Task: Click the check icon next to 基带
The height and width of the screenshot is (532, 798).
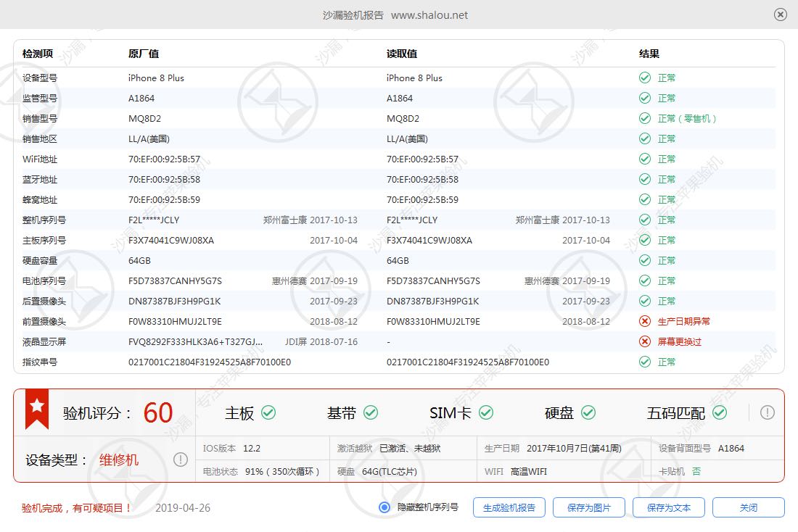Action: [371, 412]
